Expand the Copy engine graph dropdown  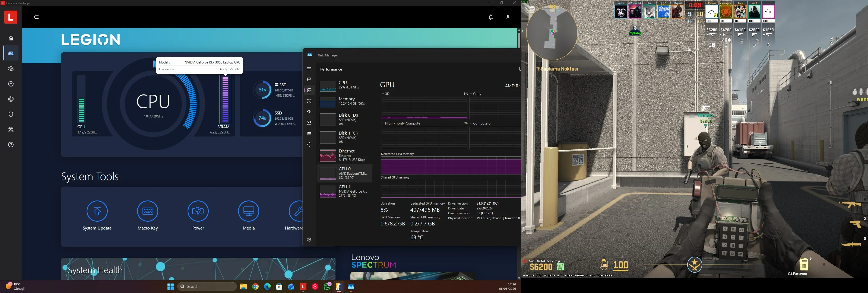coord(471,94)
